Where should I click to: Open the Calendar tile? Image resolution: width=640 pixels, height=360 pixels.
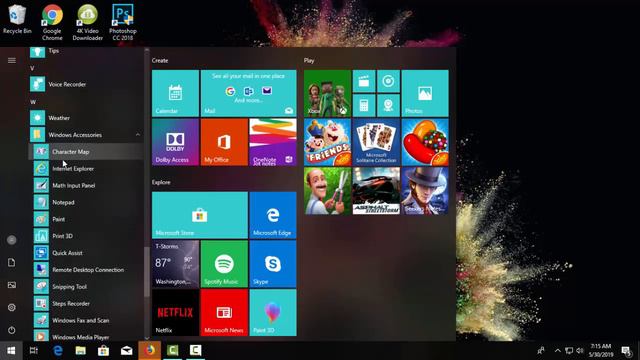[176, 93]
